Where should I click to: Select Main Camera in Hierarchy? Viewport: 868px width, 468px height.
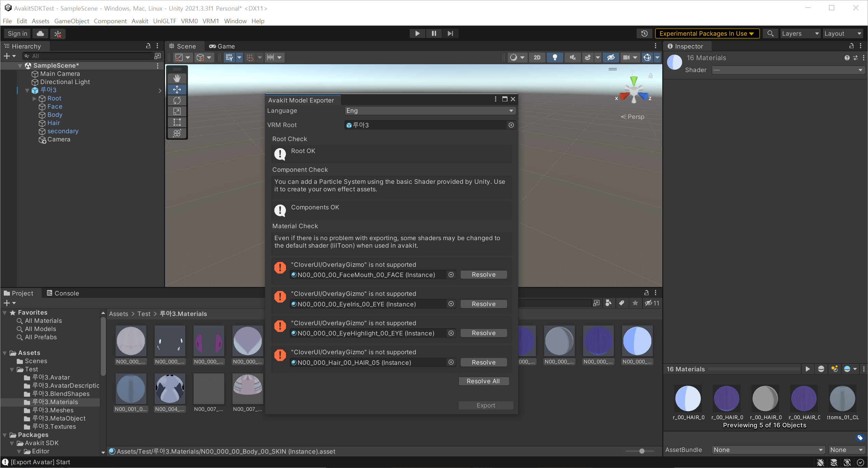click(x=60, y=74)
